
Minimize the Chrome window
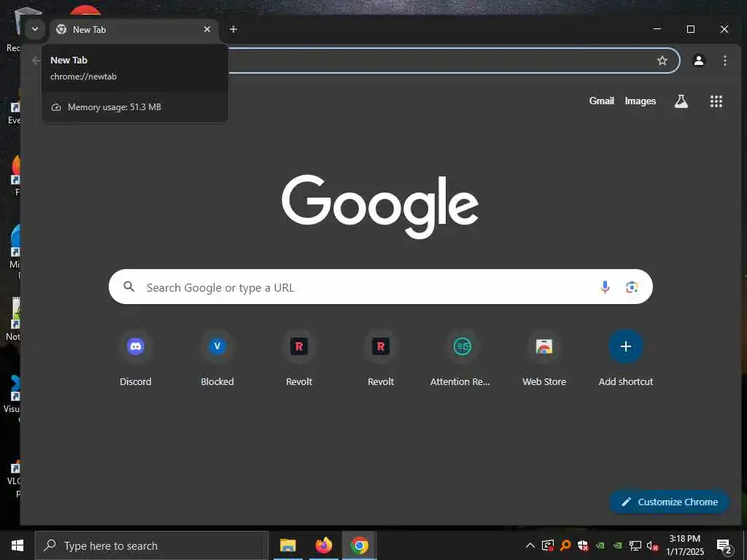tap(657, 29)
